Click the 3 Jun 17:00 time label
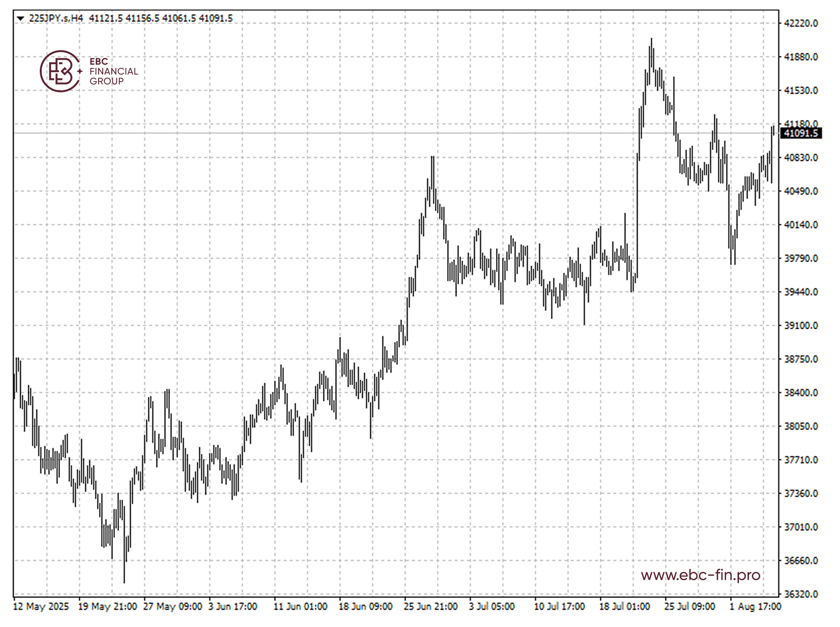The width and height of the screenshot is (840, 627). click(x=233, y=607)
